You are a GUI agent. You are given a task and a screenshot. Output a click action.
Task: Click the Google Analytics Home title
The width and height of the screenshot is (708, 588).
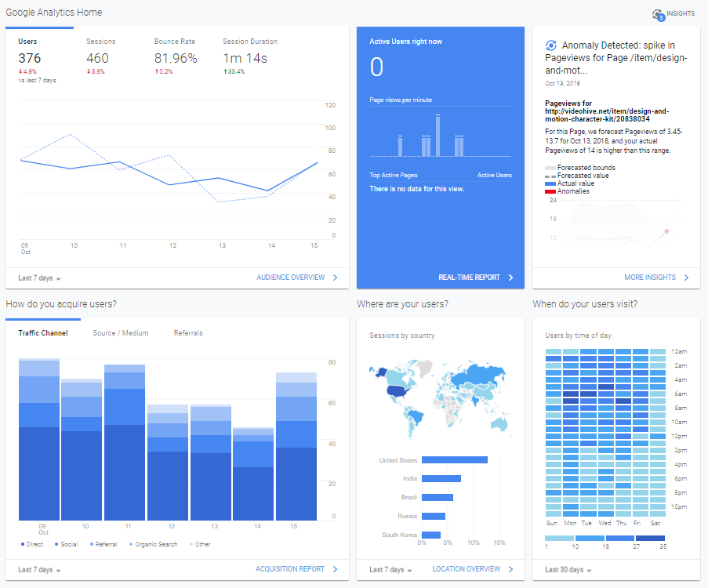pos(54,13)
